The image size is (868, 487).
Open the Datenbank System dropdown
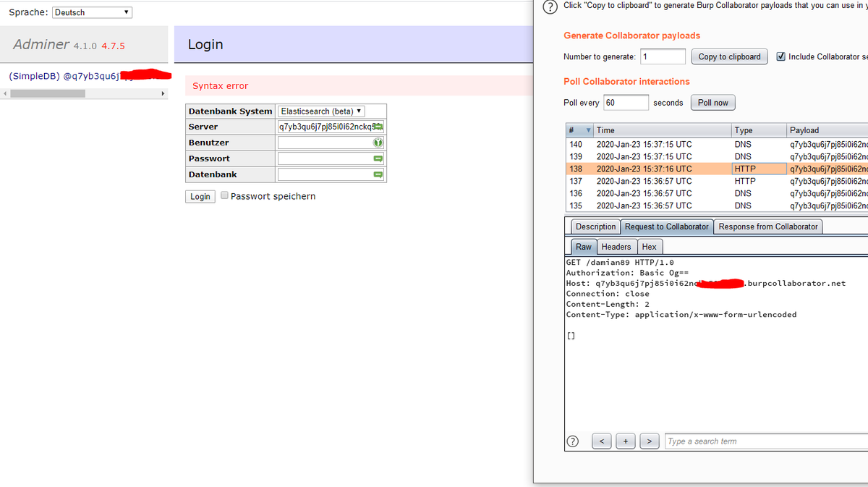point(322,111)
